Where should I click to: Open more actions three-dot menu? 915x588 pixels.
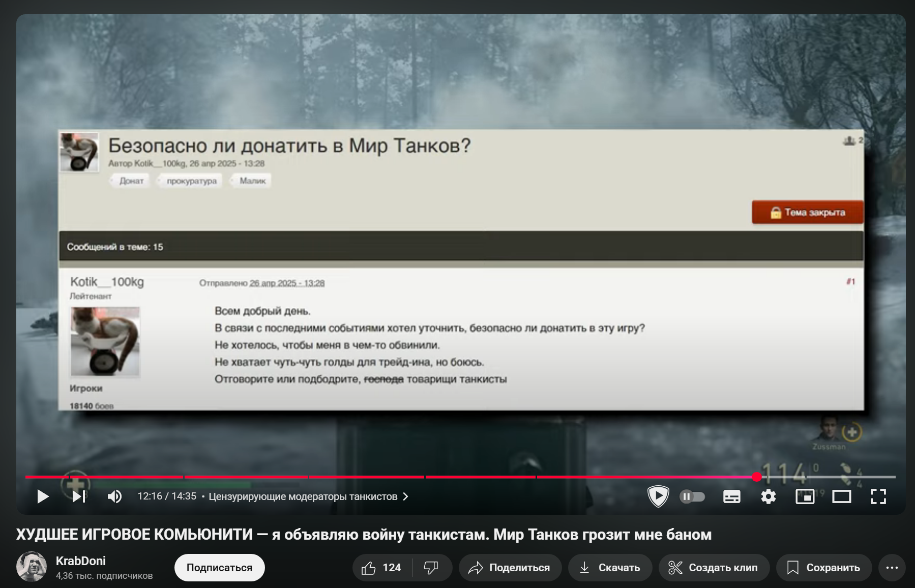(892, 568)
